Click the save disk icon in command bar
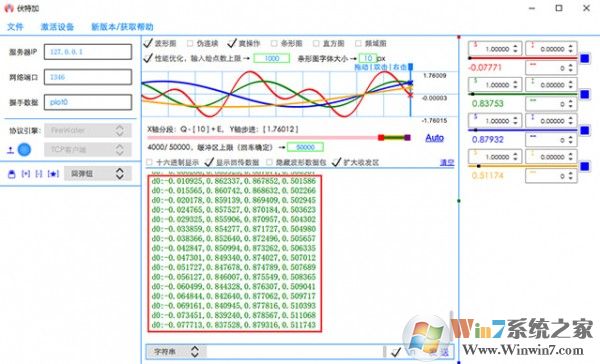This screenshot has width=600, height=364. 11,174
